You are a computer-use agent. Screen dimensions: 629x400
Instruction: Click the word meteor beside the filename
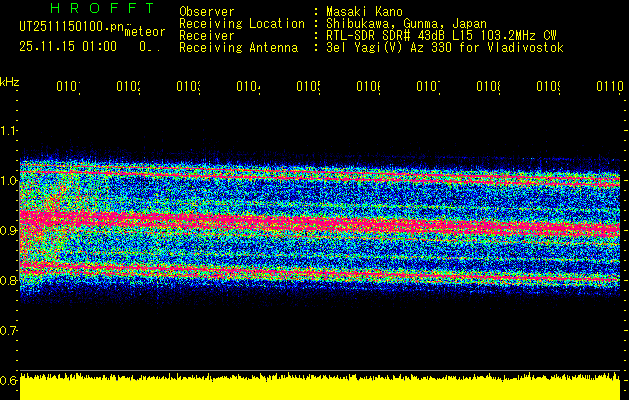coord(145,32)
